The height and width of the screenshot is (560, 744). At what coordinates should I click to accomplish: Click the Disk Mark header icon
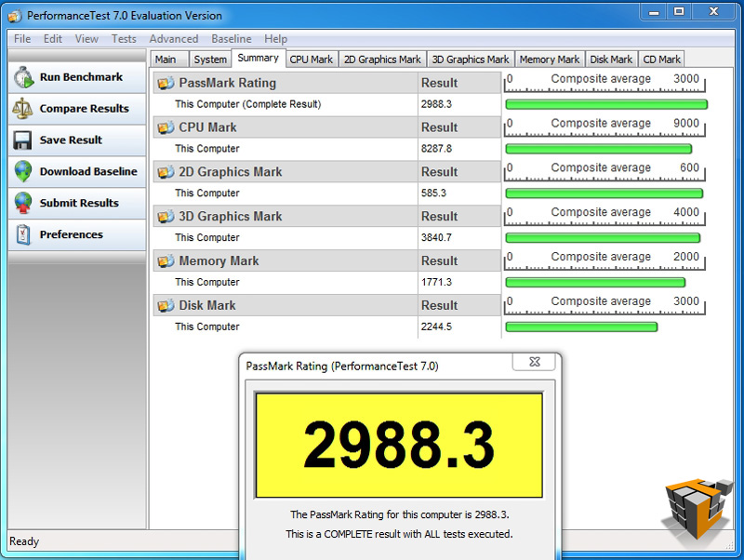(x=166, y=306)
